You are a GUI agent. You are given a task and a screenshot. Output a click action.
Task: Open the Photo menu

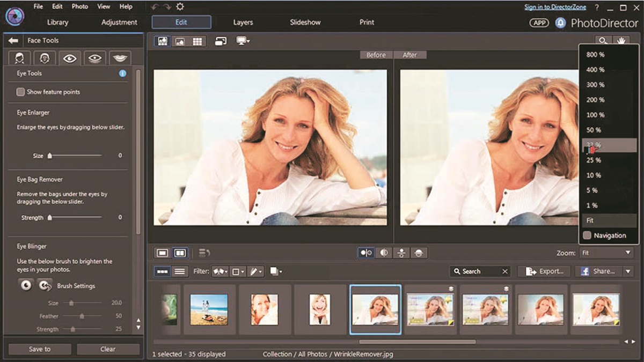[x=79, y=6]
